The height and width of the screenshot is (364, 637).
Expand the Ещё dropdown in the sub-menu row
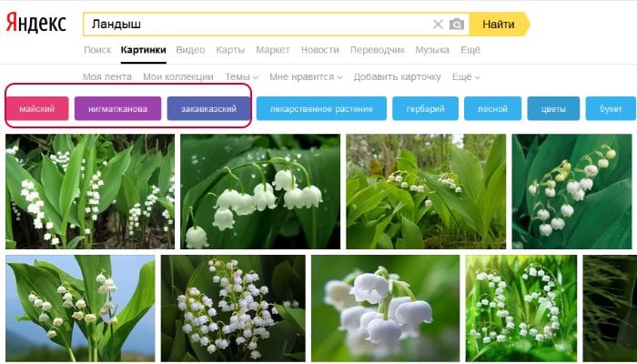click(466, 76)
